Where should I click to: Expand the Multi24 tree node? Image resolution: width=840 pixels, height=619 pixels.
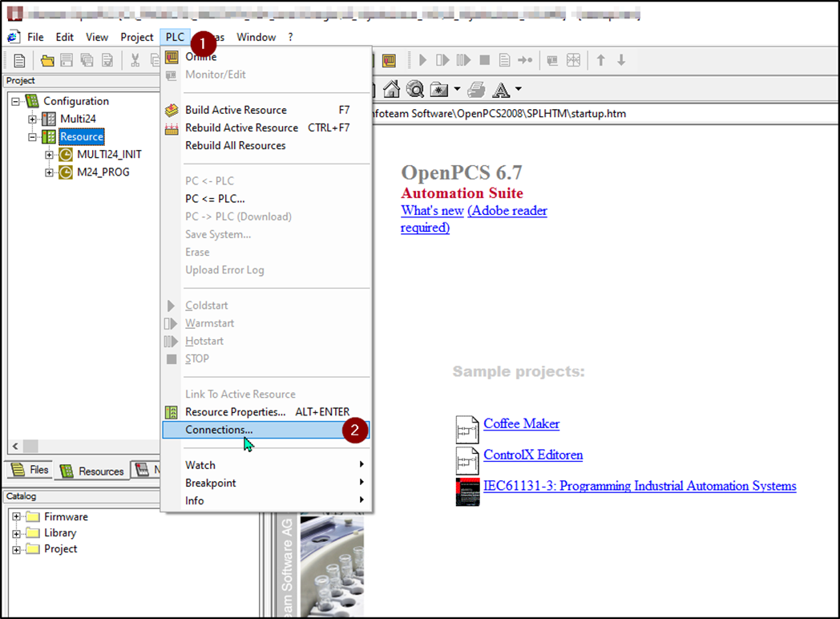point(32,119)
